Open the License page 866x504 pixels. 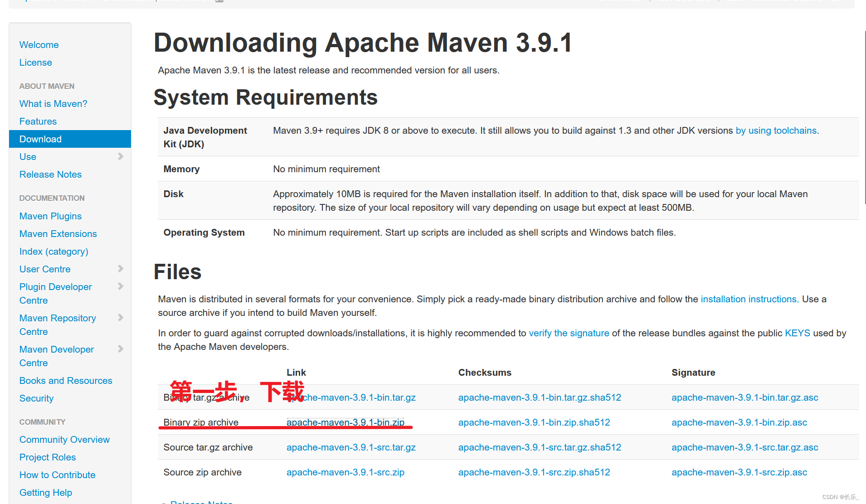36,63
